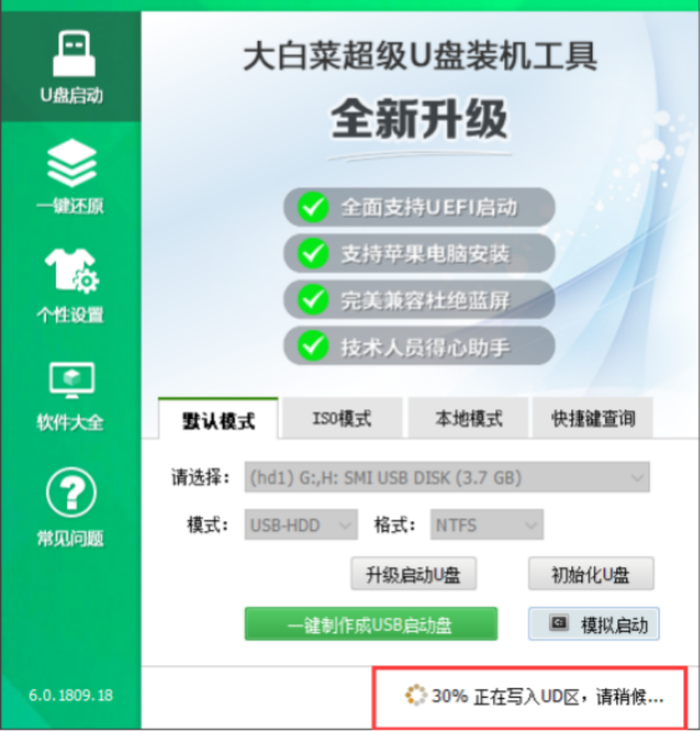The image size is (700, 731).
Task: Switch to the 默认模式 tab
Action: point(219,419)
